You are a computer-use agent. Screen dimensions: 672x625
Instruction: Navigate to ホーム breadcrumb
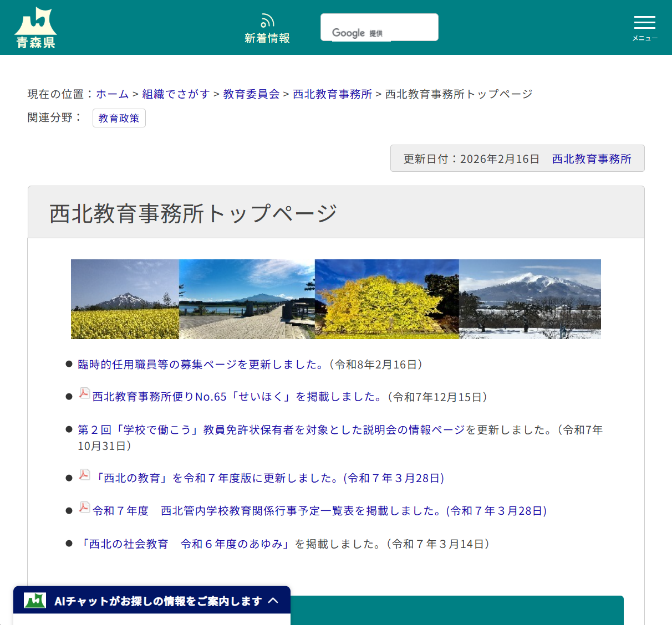[x=112, y=94]
